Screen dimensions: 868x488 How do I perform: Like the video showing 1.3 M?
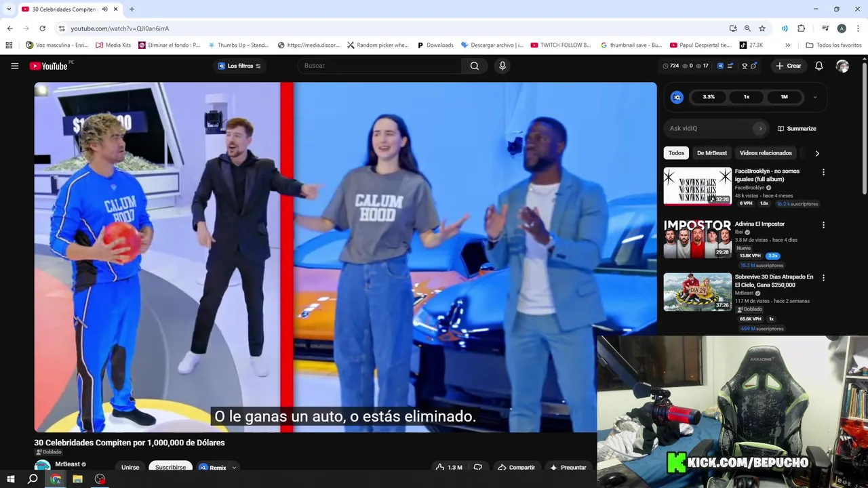coord(449,468)
